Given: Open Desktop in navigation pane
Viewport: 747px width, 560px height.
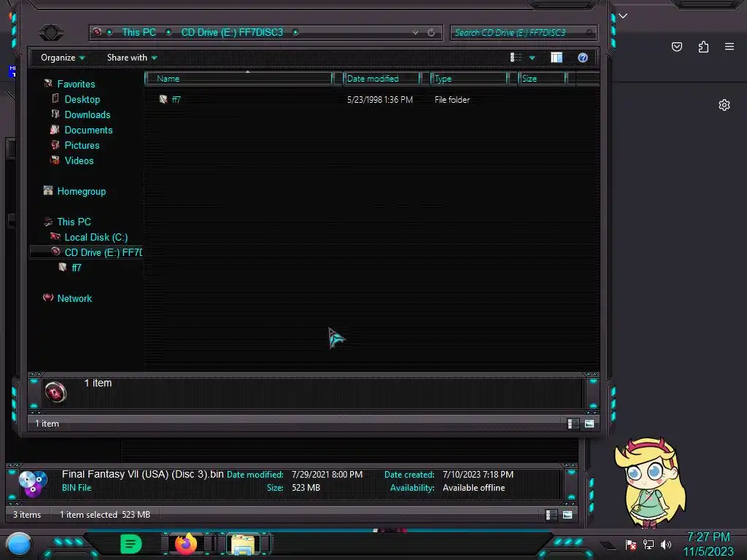Looking at the screenshot, I should pyautogui.click(x=82, y=99).
